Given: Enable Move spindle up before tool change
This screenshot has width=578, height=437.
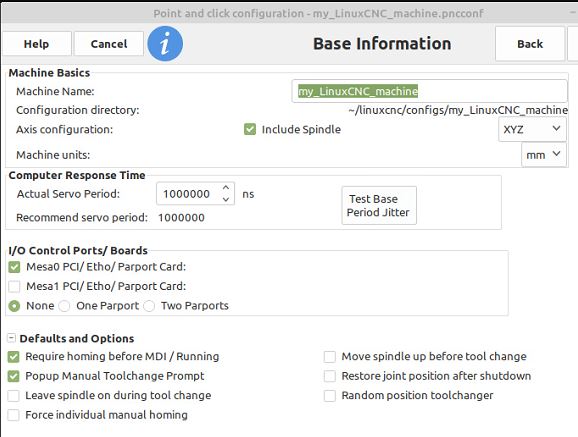Looking at the screenshot, I should point(330,357).
